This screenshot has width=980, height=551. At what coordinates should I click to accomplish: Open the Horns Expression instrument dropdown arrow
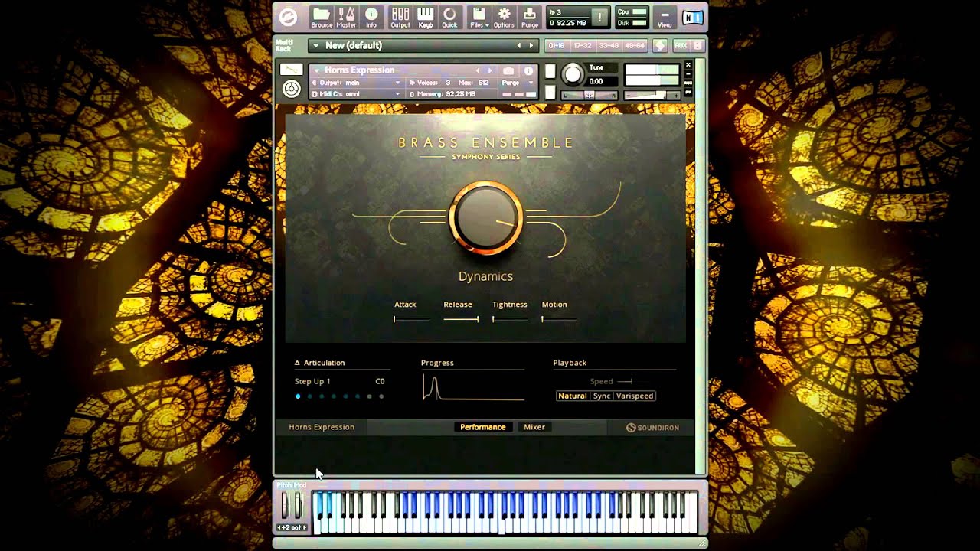pos(316,70)
